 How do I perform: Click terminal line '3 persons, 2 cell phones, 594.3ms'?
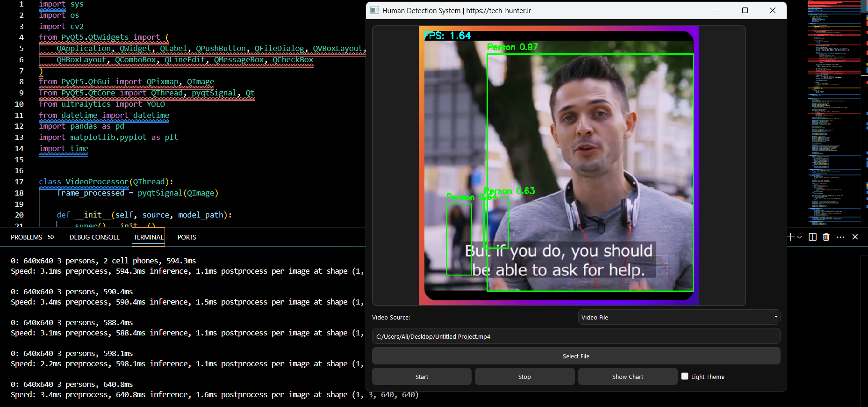103,261
